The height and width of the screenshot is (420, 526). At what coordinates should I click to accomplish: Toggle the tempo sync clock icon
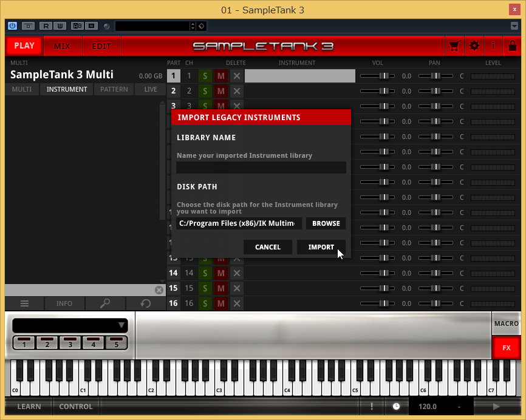point(396,406)
